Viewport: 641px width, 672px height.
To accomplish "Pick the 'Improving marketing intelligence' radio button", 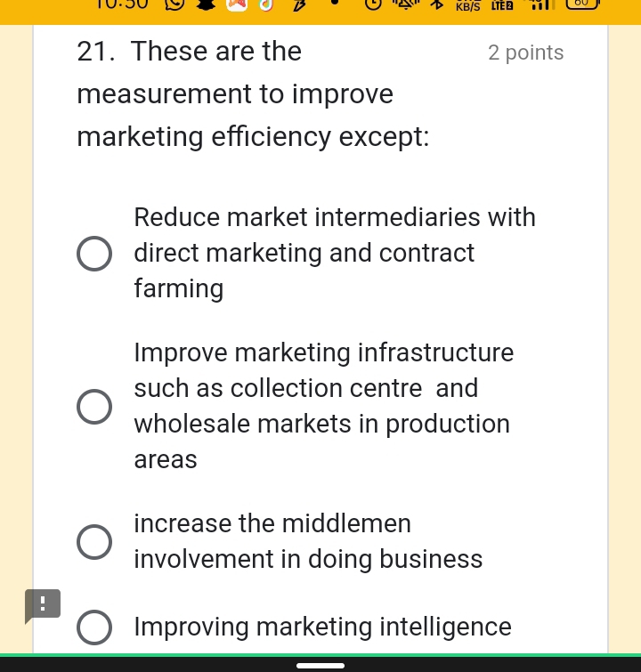I will click(x=94, y=627).
